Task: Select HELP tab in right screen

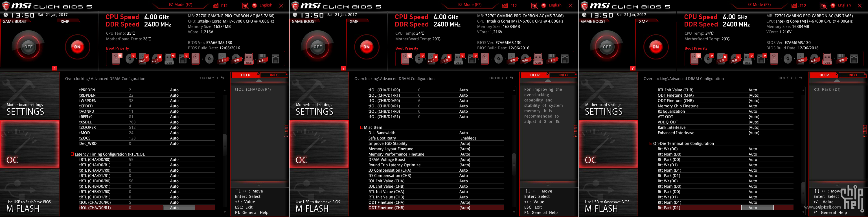Action: coord(824,75)
